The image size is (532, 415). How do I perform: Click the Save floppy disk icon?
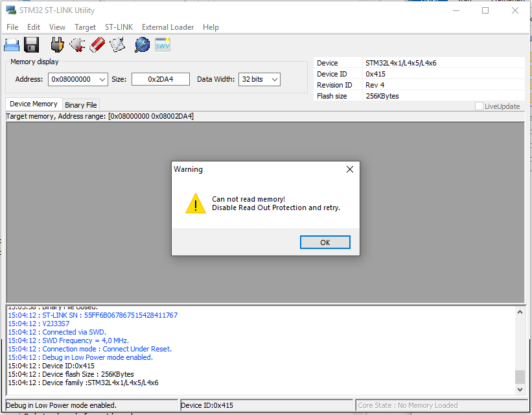[x=32, y=45]
